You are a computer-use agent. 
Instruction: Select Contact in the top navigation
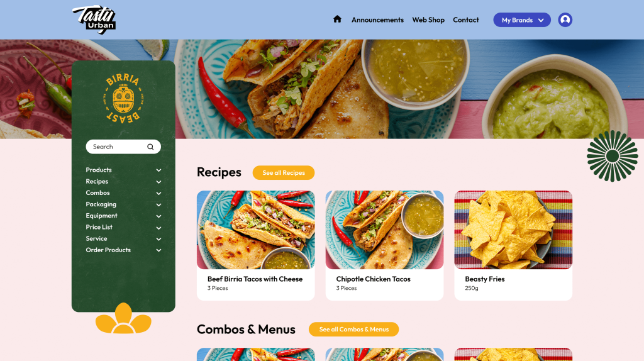466,19
